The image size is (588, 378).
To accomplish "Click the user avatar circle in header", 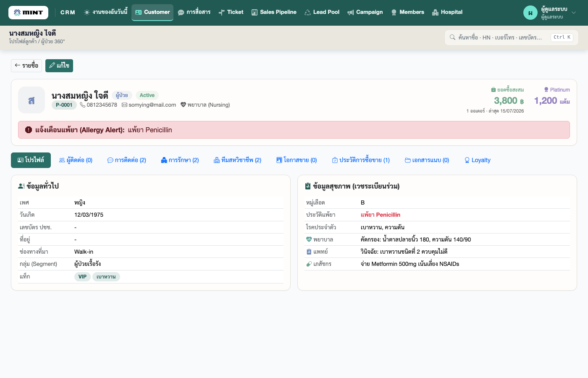I will 530,13.
